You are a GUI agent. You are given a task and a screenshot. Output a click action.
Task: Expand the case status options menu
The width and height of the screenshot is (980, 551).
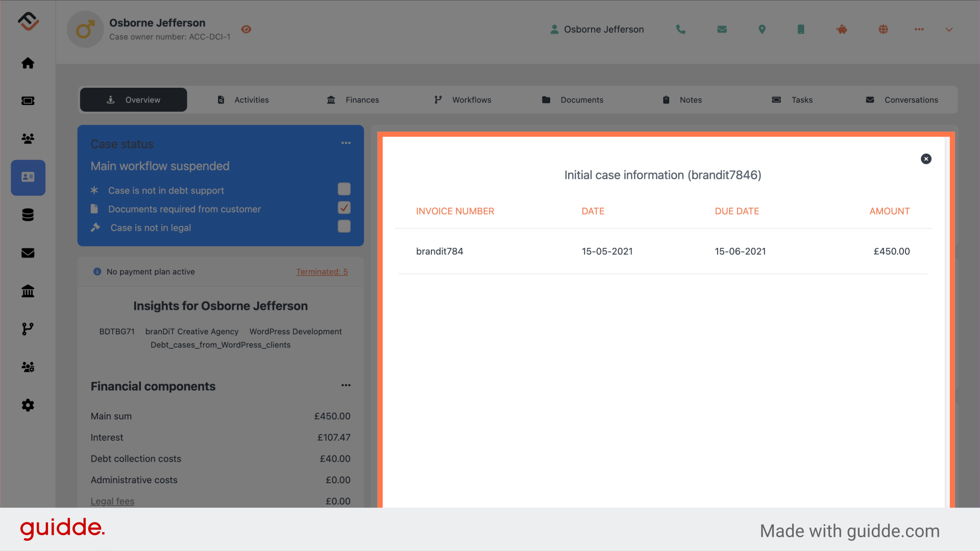point(345,143)
